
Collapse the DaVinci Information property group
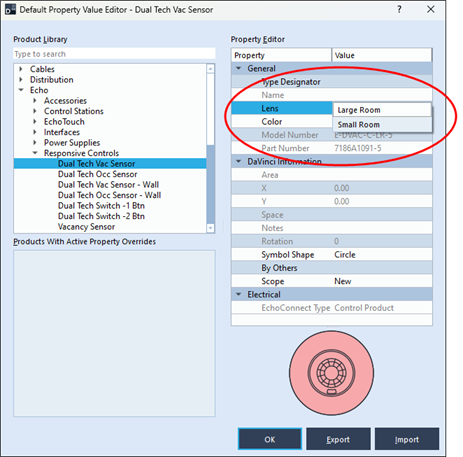(x=239, y=161)
